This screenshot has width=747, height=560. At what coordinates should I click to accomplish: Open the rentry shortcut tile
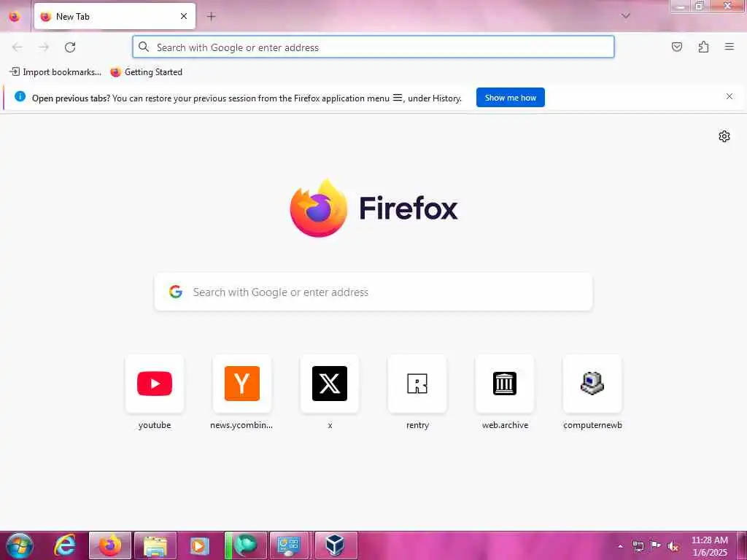(x=417, y=384)
